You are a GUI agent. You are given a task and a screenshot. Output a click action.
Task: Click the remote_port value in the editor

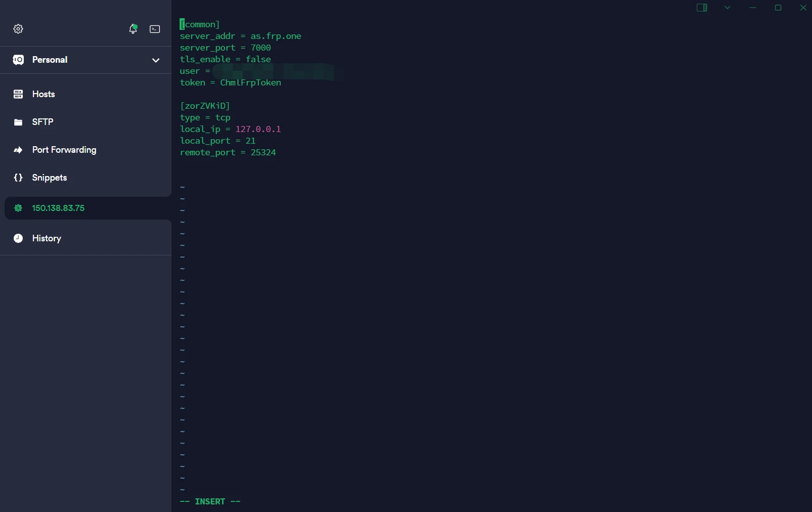coord(263,152)
